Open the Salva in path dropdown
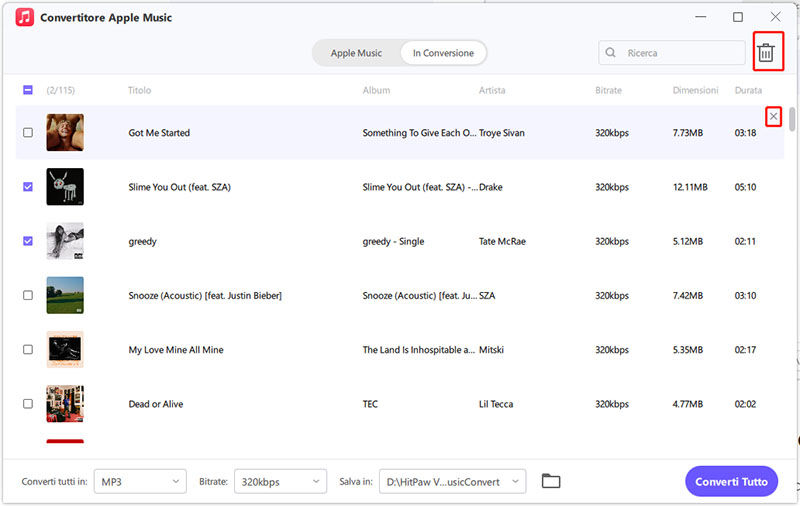800x506 pixels. coord(453,482)
